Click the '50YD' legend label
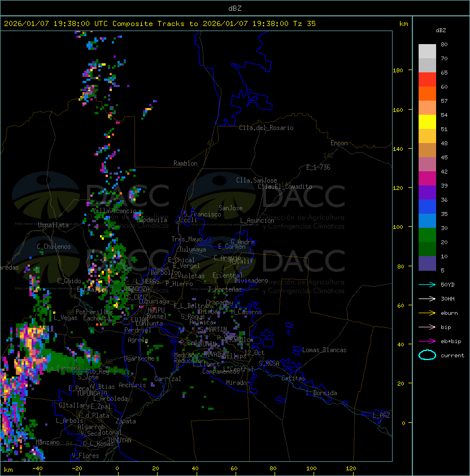This screenshot has height=476, width=470. [x=447, y=285]
